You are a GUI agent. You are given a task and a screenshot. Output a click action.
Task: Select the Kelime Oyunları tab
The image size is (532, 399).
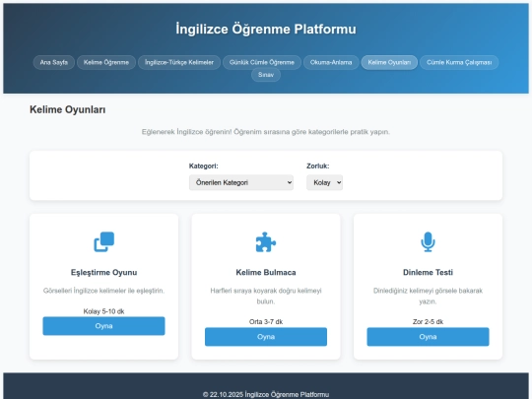click(389, 62)
